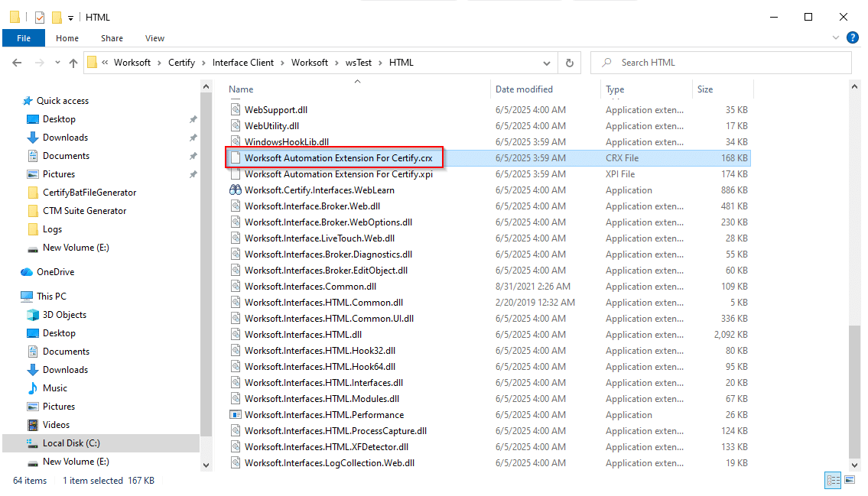Select New Volume (E:) at bottom of pane
Viewport: 868px width, 496px height.
pyautogui.click(x=75, y=461)
